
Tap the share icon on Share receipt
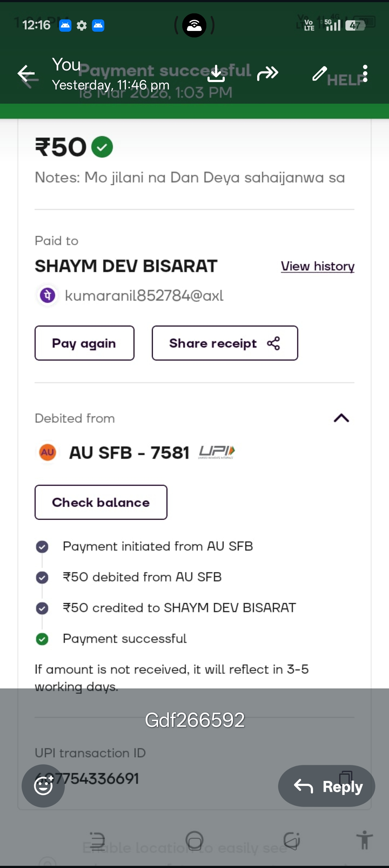point(273,343)
